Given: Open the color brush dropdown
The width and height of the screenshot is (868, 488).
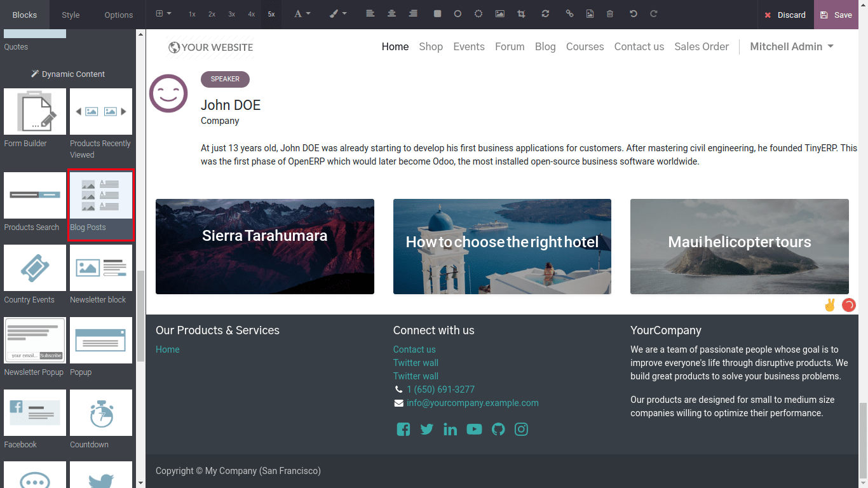Looking at the screenshot, I should (338, 14).
